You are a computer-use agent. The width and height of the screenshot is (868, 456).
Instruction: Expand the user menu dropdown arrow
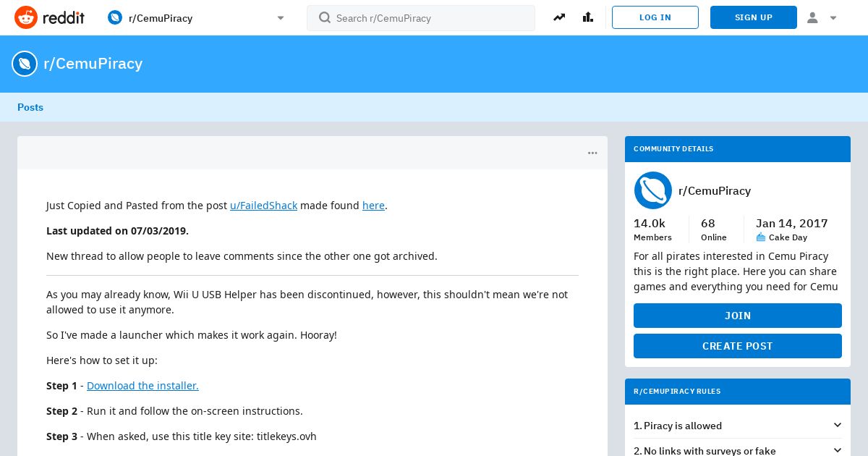tap(833, 18)
